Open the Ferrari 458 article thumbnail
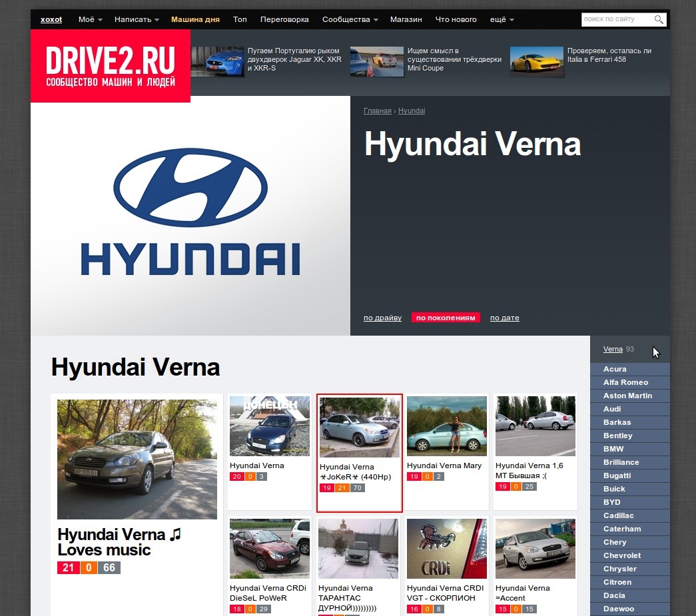The height and width of the screenshot is (616, 696). tap(537, 61)
